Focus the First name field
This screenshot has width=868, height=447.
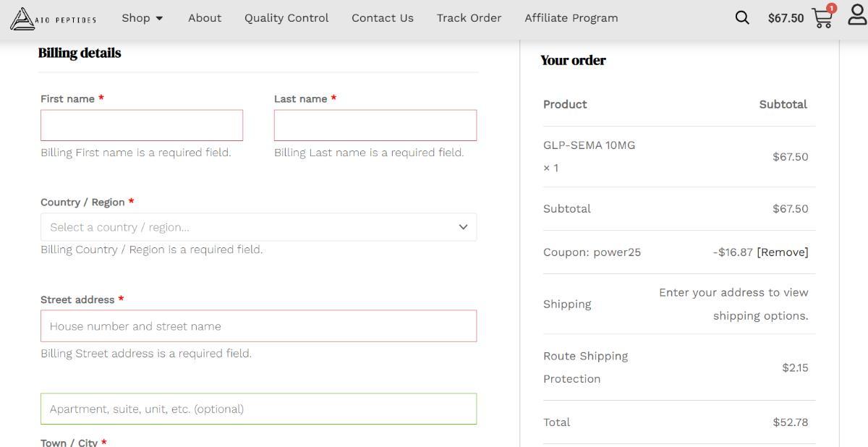pyautogui.click(x=142, y=125)
